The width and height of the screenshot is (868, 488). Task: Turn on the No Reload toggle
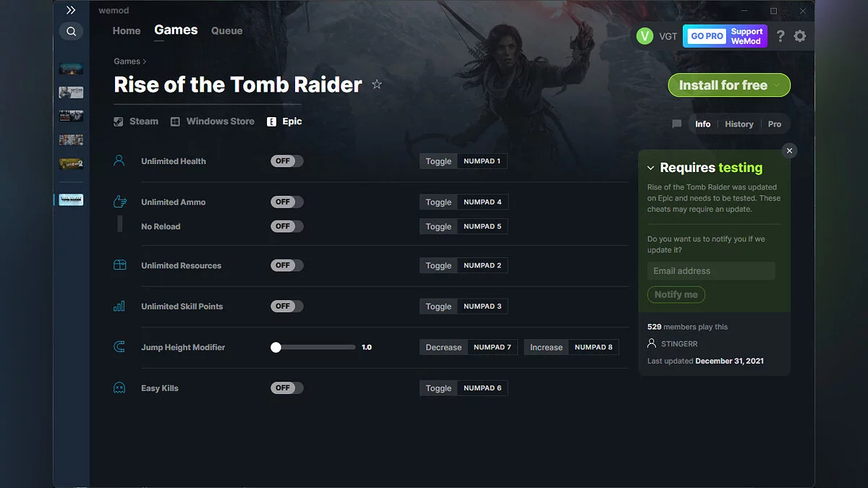(286, 226)
